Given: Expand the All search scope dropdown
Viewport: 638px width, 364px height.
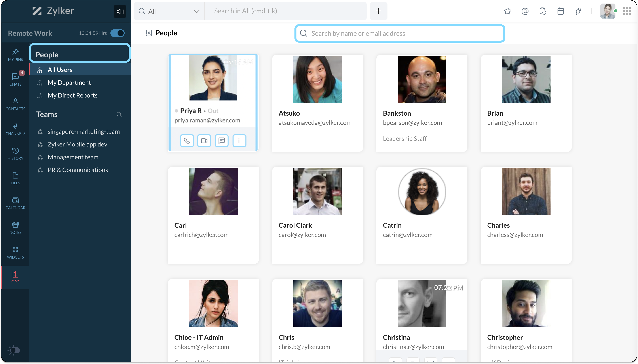Looking at the screenshot, I should [197, 11].
